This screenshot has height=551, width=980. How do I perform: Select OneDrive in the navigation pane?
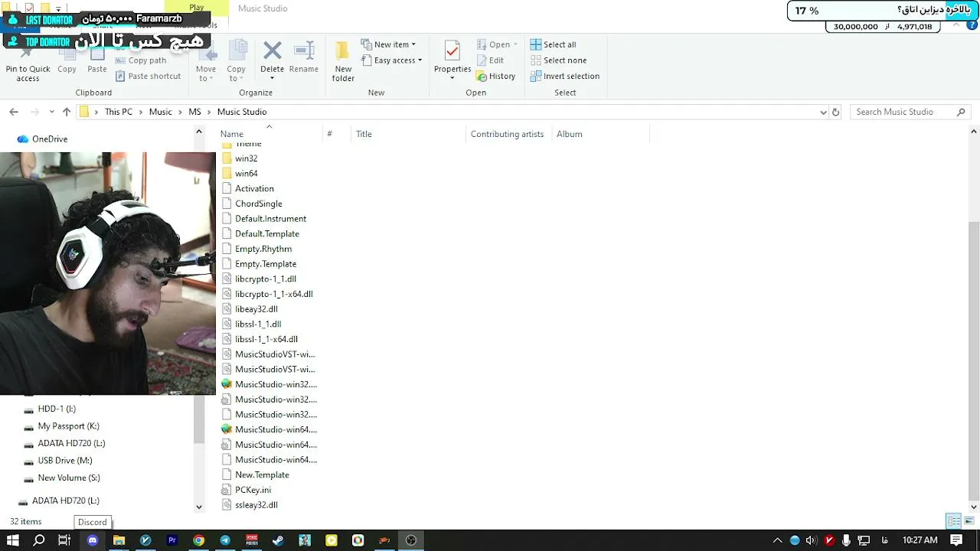click(x=50, y=139)
